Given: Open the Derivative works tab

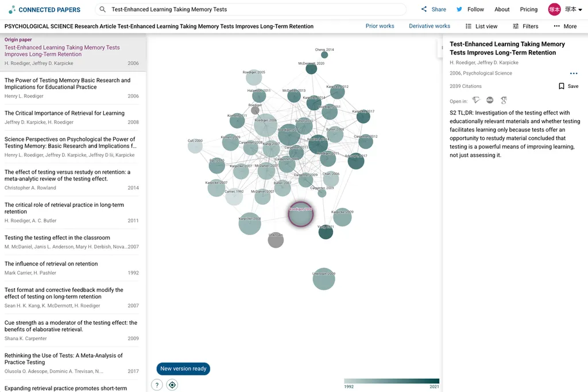Looking at the screenshot, I should [429, 26].
